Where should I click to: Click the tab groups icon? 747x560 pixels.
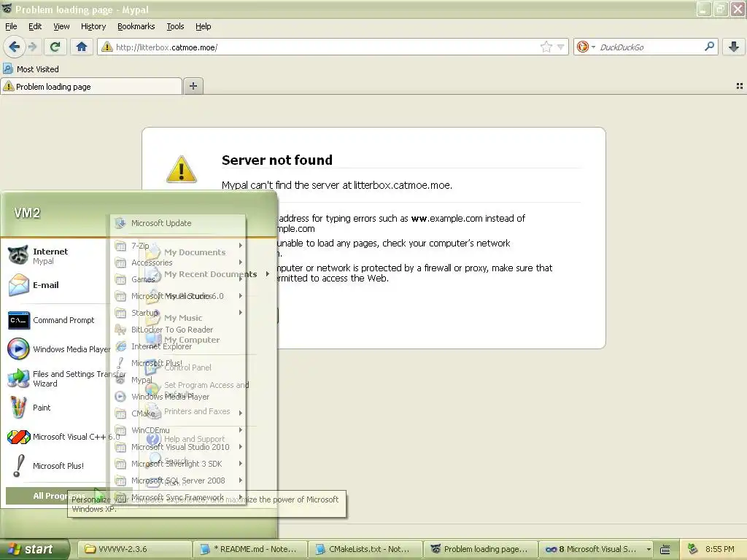pyautogui.click(x=740, y=86)
